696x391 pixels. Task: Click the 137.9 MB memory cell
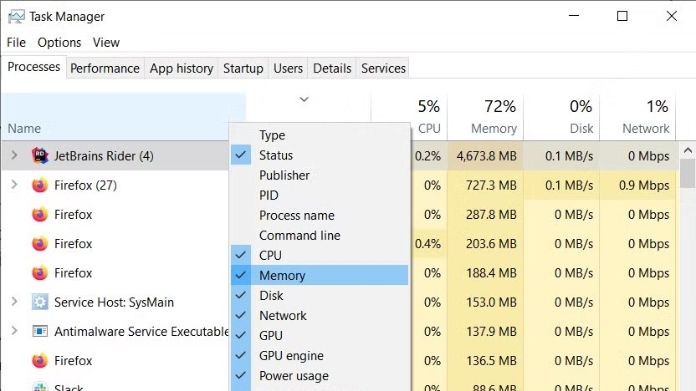485,332
